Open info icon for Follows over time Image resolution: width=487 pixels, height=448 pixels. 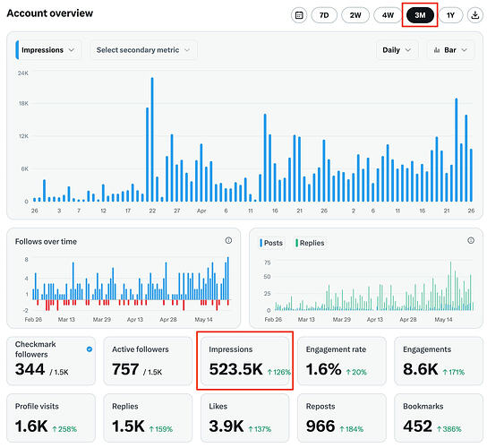pyautogui.click(x=228, y=240)
